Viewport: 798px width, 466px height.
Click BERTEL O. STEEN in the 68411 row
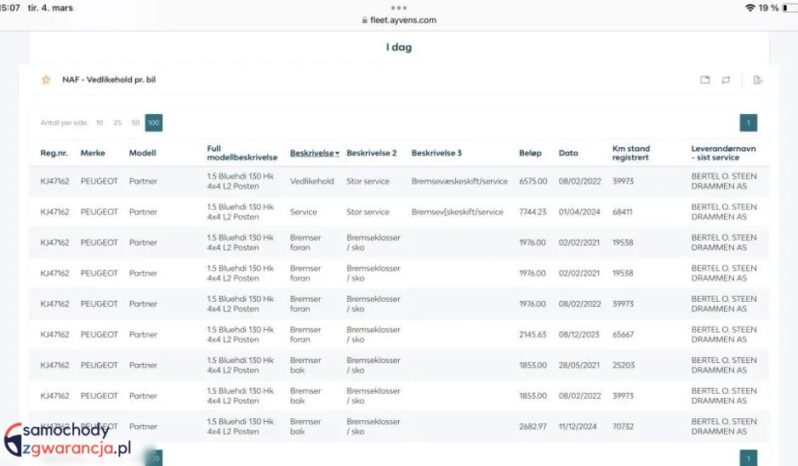click(x=724, y=207)
